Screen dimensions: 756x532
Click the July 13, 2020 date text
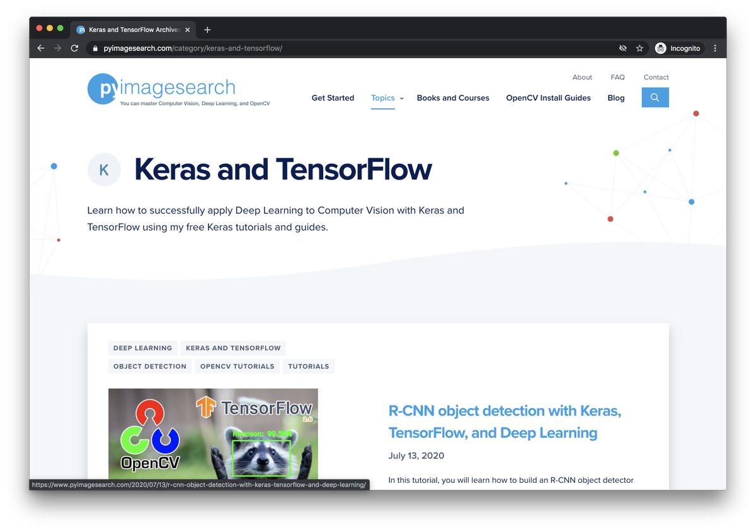[416, 456]
